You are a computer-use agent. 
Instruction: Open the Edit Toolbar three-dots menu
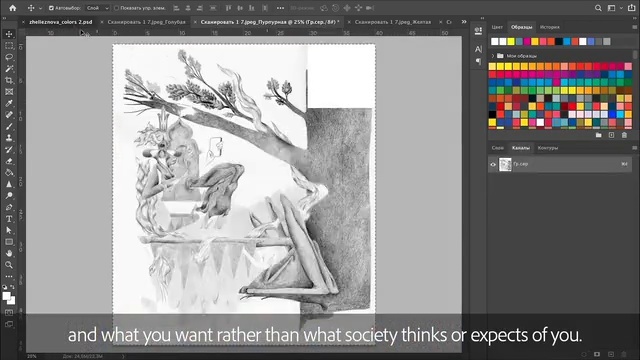pos(9,276)
